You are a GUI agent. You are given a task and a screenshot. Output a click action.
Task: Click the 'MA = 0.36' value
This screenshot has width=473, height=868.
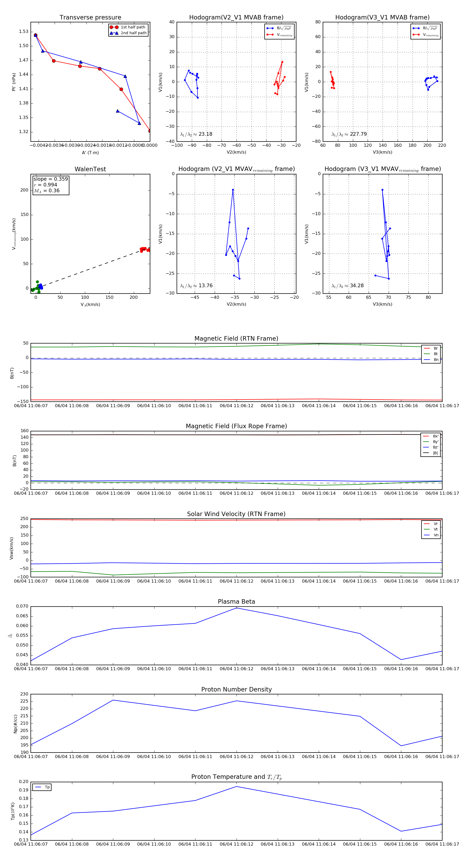47,191
